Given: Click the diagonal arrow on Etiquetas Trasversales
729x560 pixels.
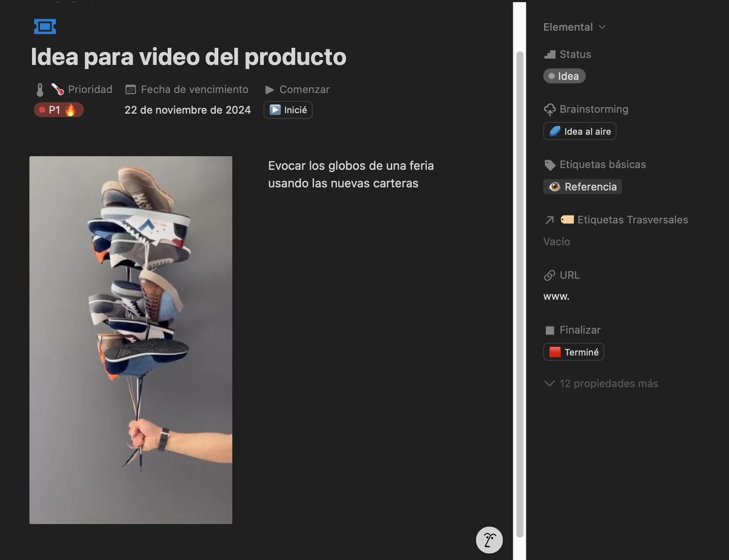Looking at the screenshot, I should 550,220.
